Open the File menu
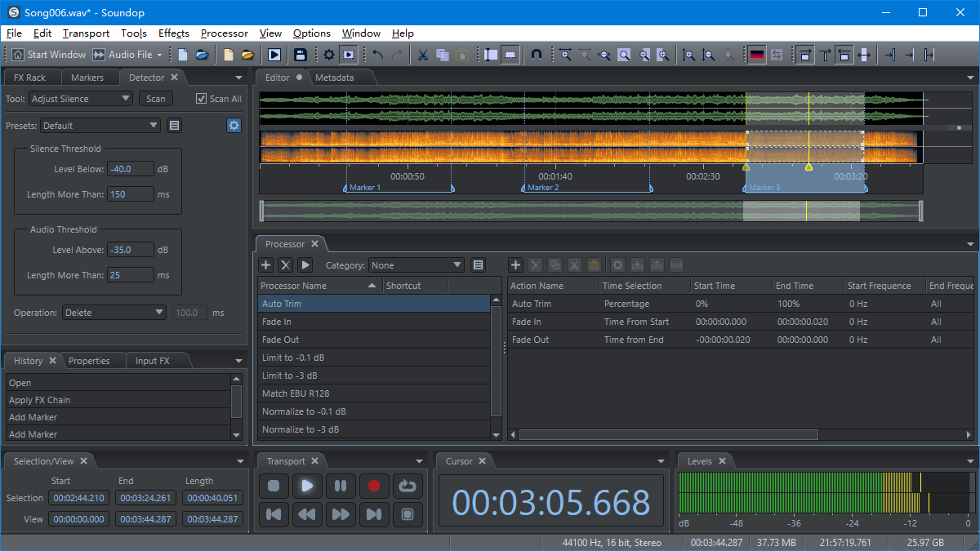The image size is (980, 551). tap(14, 33)
